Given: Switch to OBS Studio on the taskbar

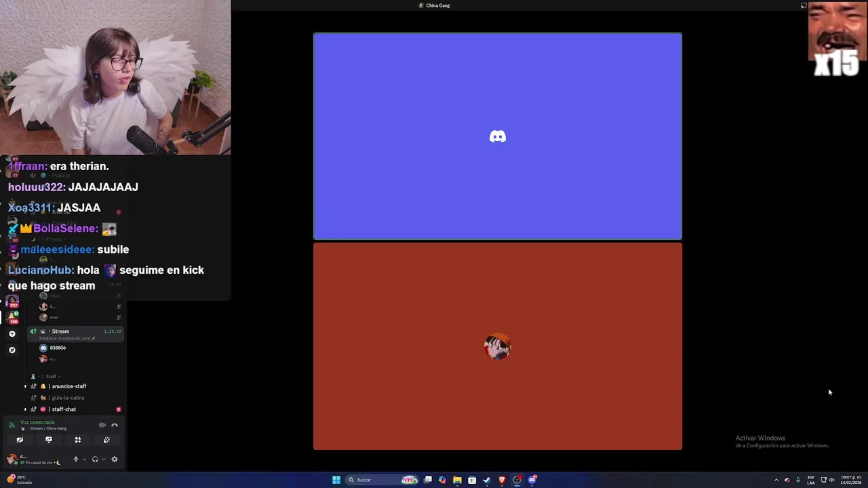Looking at the screenshot, I should [517, 480].
